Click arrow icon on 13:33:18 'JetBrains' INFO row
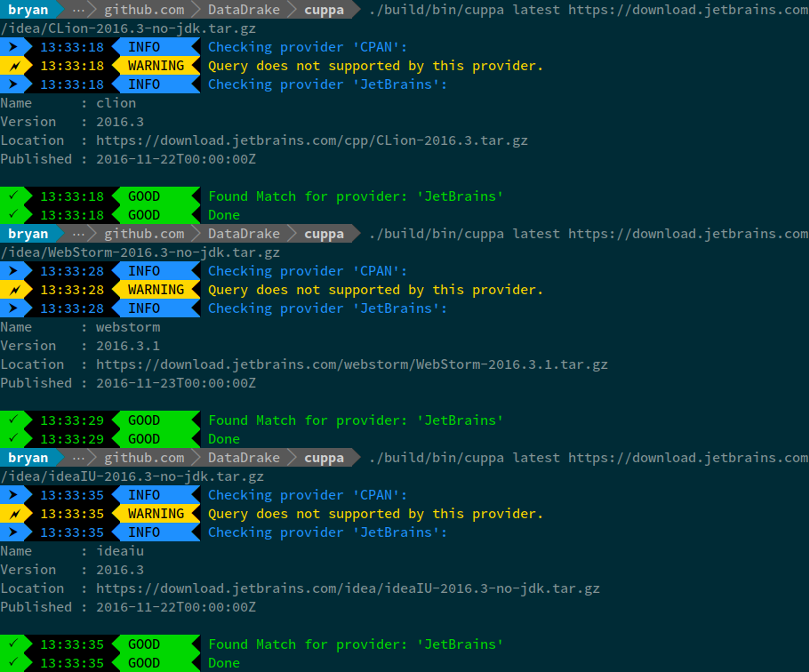 [13, 84]
